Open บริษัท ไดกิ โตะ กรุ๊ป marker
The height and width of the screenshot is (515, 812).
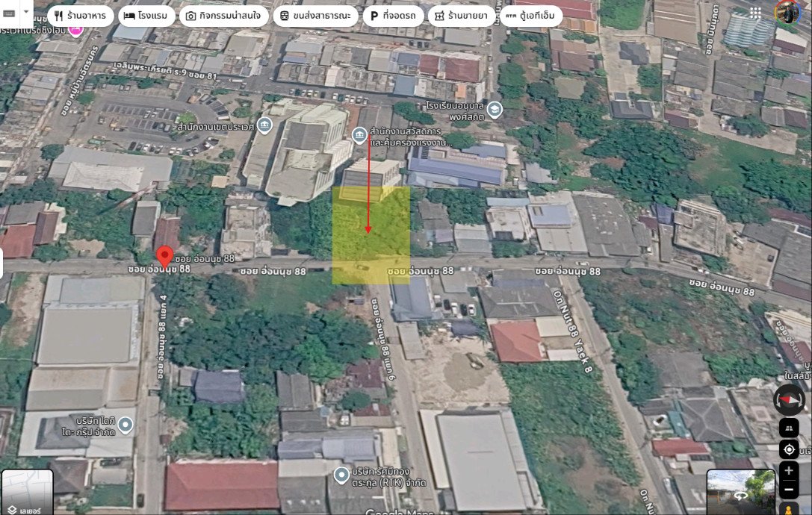coord(125,425)
